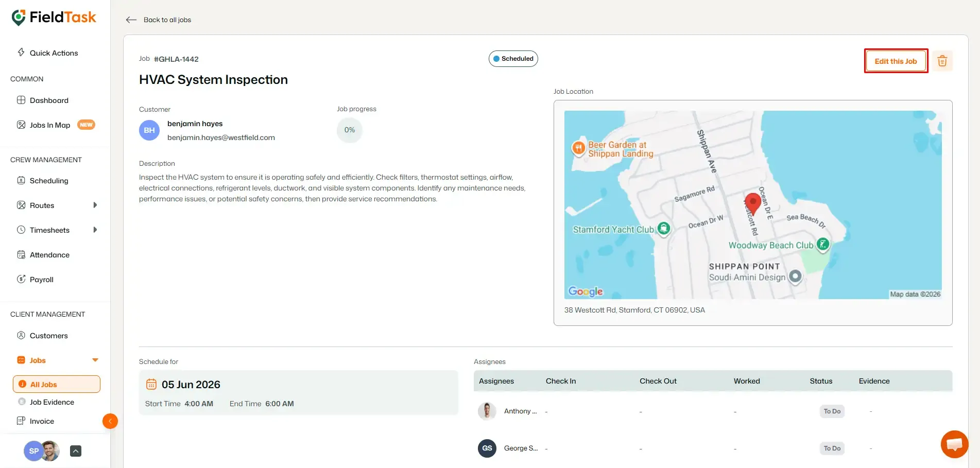Image resolution: width=980 pixels, height=468 pixels.
Task: Click customer name benjamin hayes
Action: pyautogui.click(x=195, y=124)
